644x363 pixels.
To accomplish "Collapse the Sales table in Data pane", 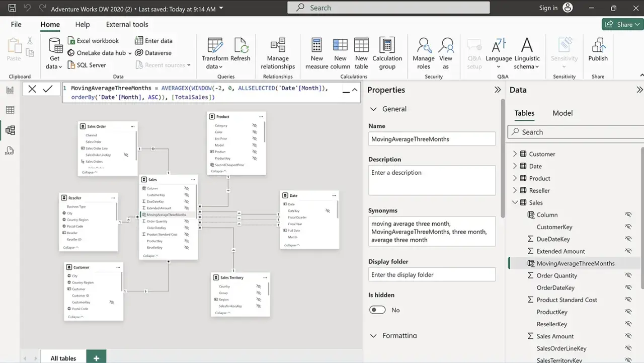I will 514,202.
